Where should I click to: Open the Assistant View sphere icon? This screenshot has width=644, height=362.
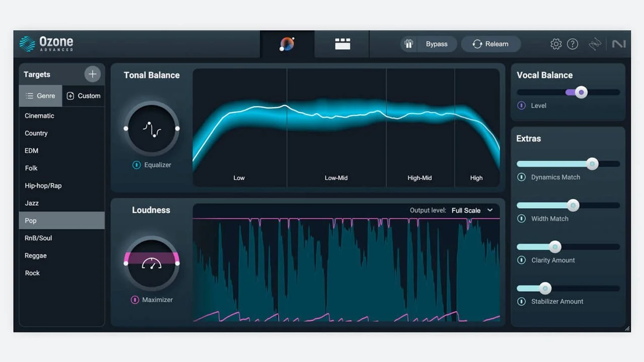click(x=287, y=44)
